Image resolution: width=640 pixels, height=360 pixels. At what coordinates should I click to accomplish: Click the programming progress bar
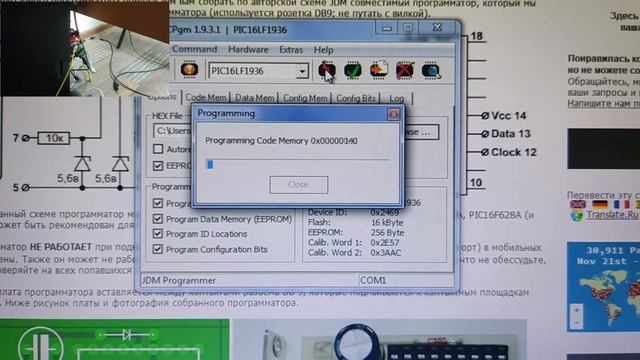coord(298,164)
